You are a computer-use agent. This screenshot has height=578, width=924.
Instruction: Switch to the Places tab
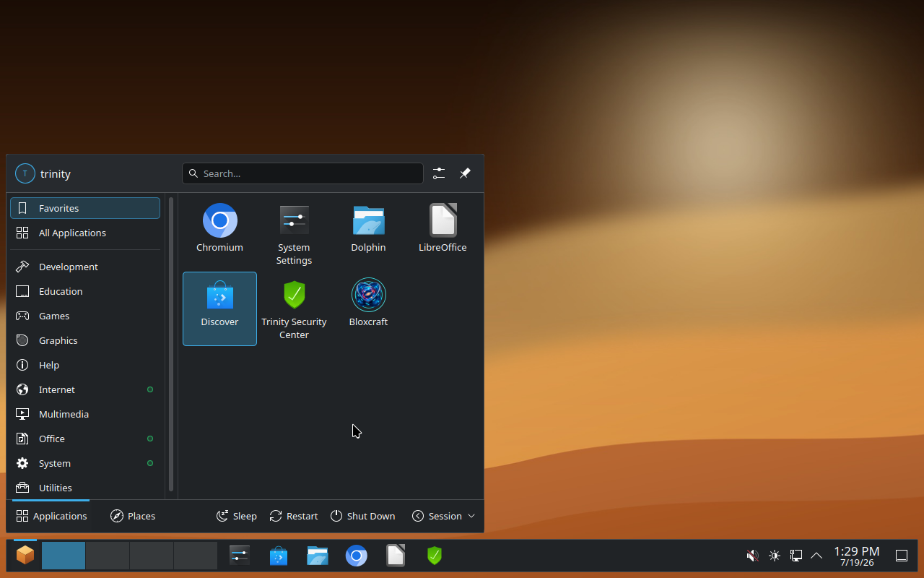(x=133, y=516)
